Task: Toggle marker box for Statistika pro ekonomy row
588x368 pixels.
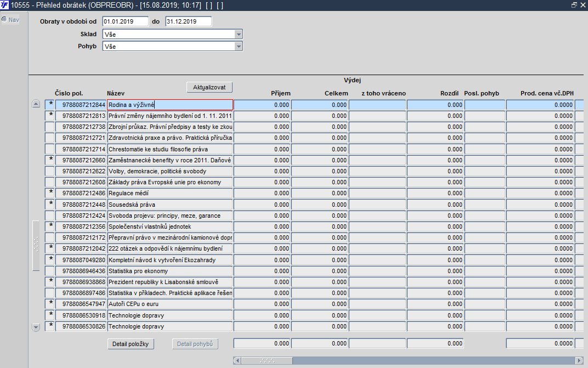Action: (x=50, y=271)
